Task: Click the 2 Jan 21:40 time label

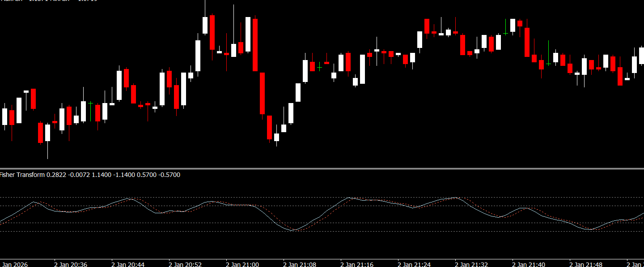Action: pos(529,264)
